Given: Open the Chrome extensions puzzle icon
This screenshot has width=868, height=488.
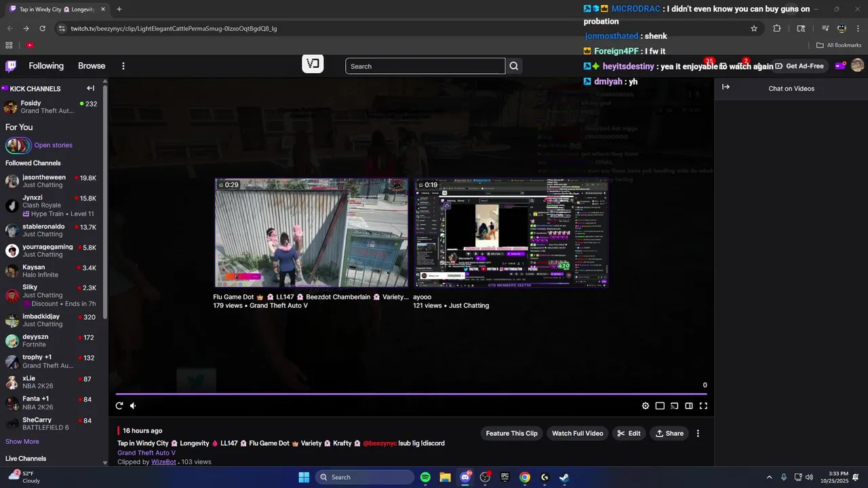Looking at the screenshot, I should [x=777, y=28].
